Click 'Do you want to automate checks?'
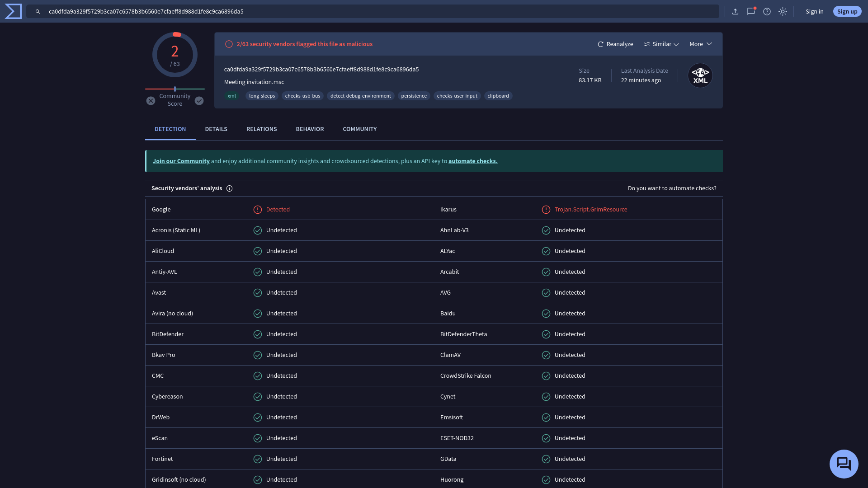The height and width of the screenshot is (488, 868). click(672, 188)
